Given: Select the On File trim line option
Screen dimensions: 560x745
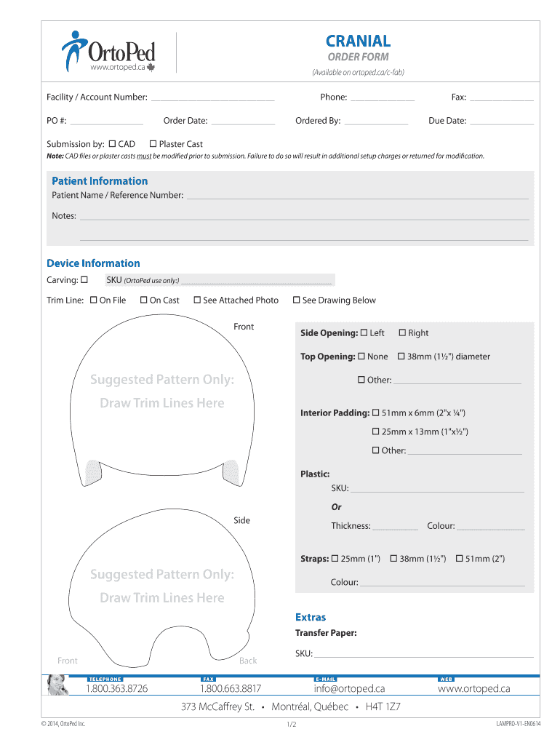Looking at the screenshot, I should tap(93, 300).
